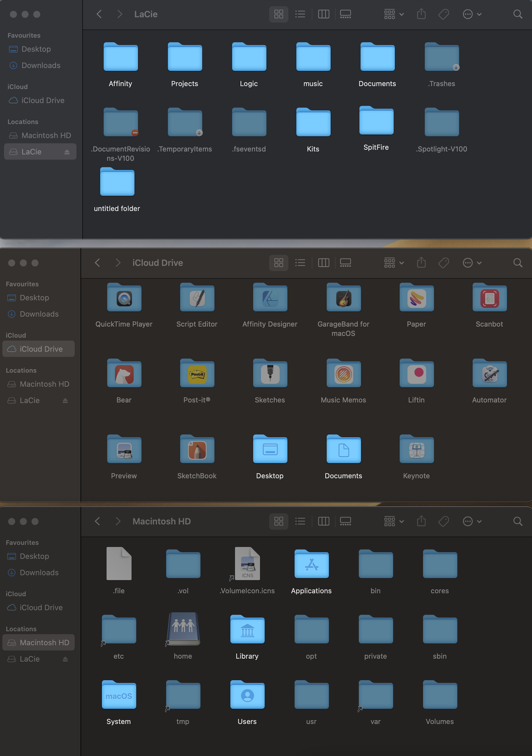
Task: Eject LaCie drive in LaCie window sidebar
Action: [x=67, y=152]
